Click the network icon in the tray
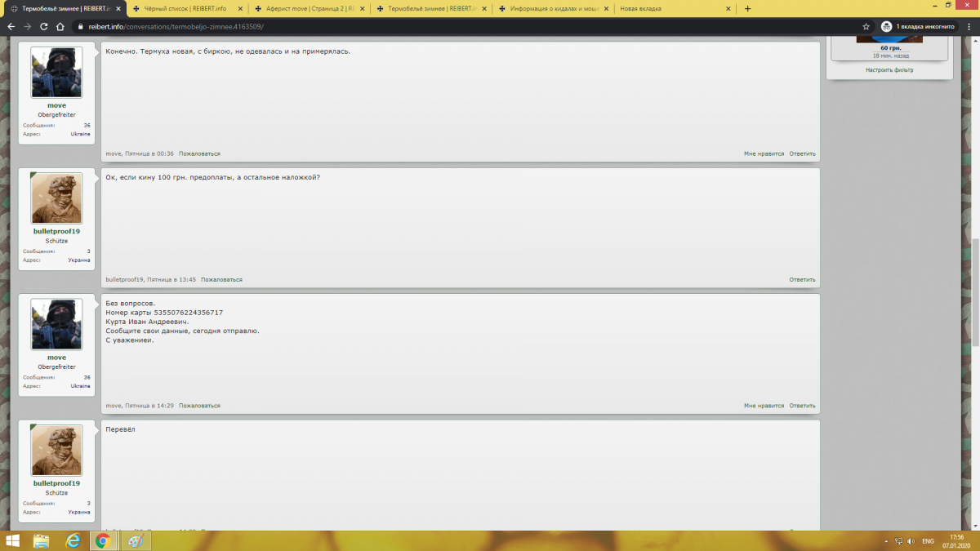 tap(899, 541)
